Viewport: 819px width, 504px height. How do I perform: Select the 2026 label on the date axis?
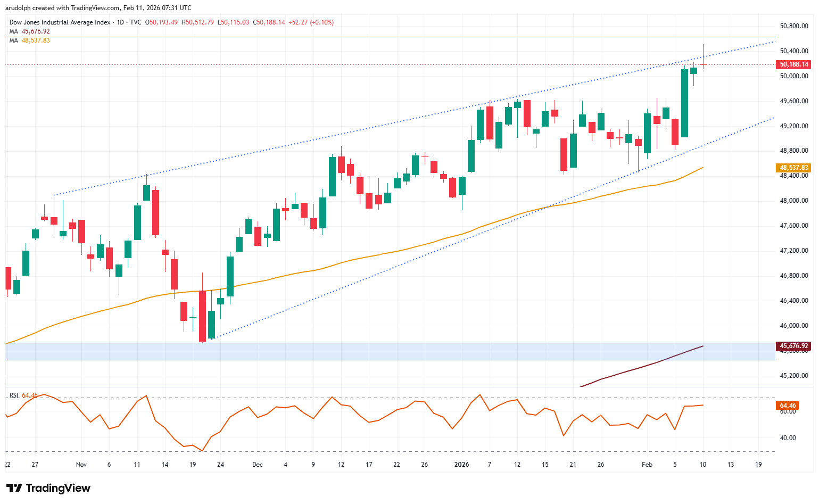point(461,464)
